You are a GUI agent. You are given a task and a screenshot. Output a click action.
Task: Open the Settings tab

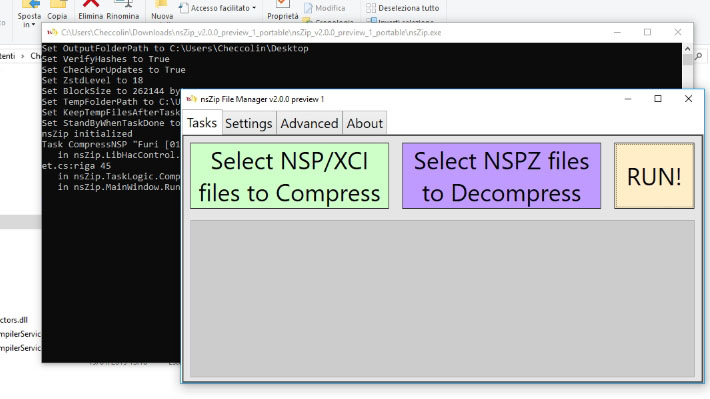(x=249, y=123)
